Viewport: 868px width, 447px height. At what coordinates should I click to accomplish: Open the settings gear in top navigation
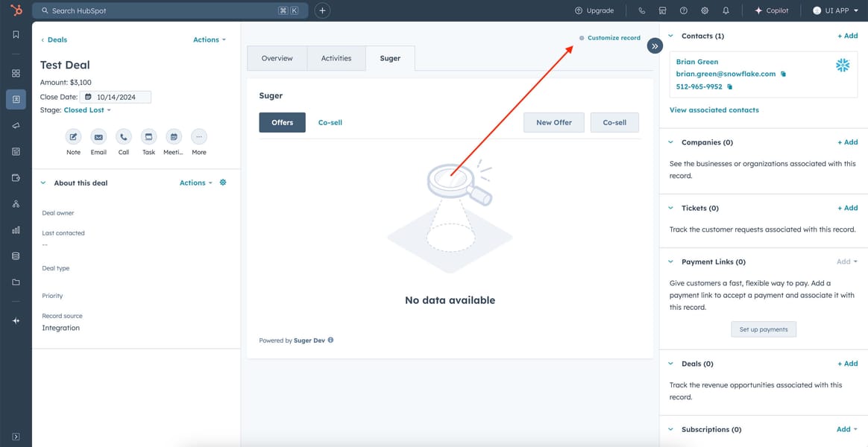coord(705,11)
